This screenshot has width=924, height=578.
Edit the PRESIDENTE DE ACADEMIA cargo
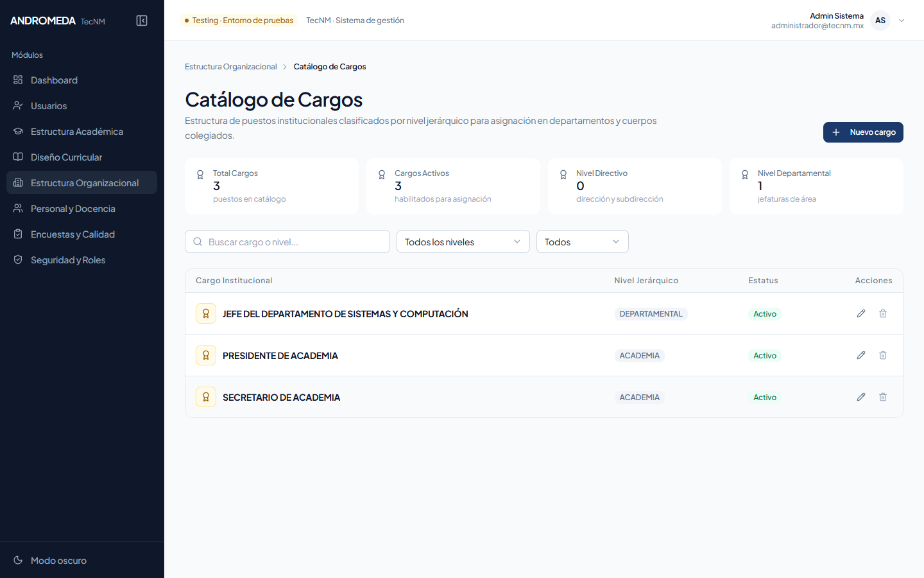[x=861, y=355]
